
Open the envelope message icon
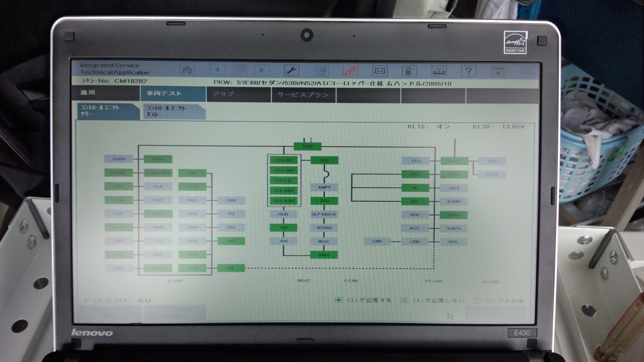380,71
